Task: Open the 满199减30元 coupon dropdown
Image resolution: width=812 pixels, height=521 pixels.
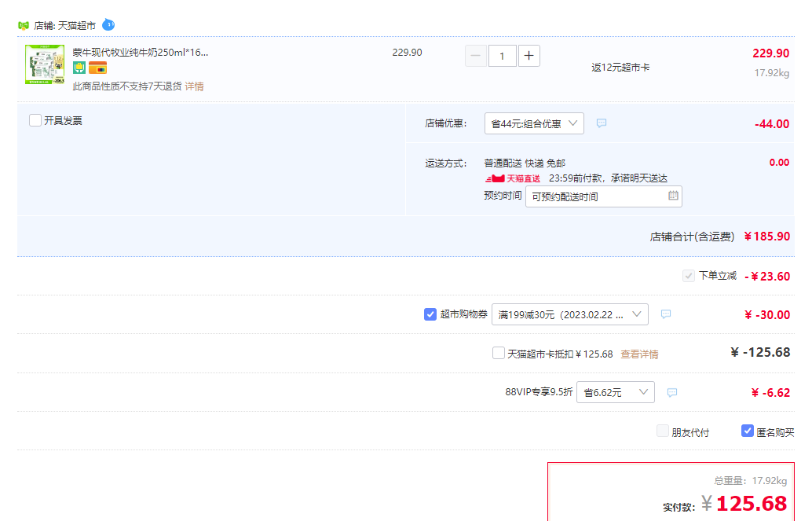Action: click(x=569, y=314)
